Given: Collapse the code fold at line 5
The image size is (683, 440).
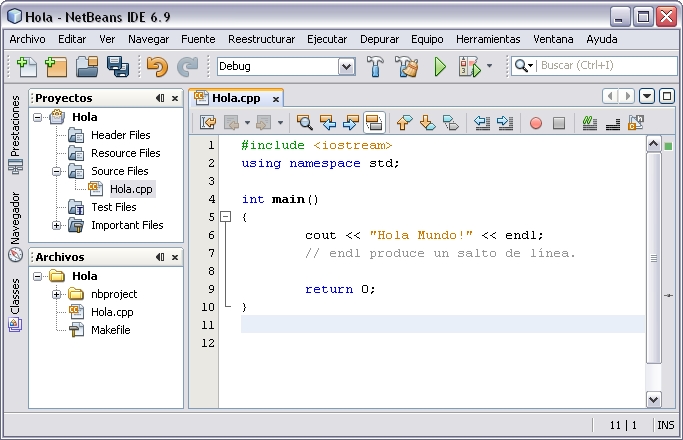Looking at the screenshot, I should tap(225, 217).
